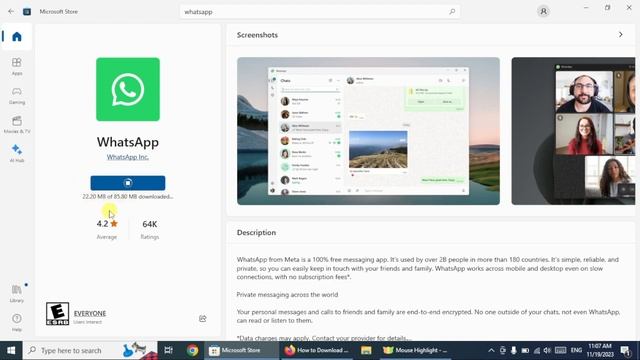The width and height of the screenshot is (640, 360).
Task: Click the WhatsApp green app logo
Action: click(x=128, y=89)
